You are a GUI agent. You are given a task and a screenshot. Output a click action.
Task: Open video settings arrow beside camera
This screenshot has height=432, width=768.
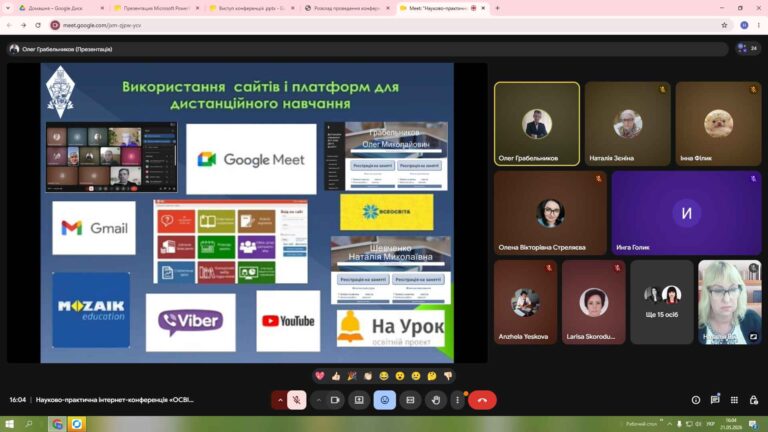(x=318, y=400)
